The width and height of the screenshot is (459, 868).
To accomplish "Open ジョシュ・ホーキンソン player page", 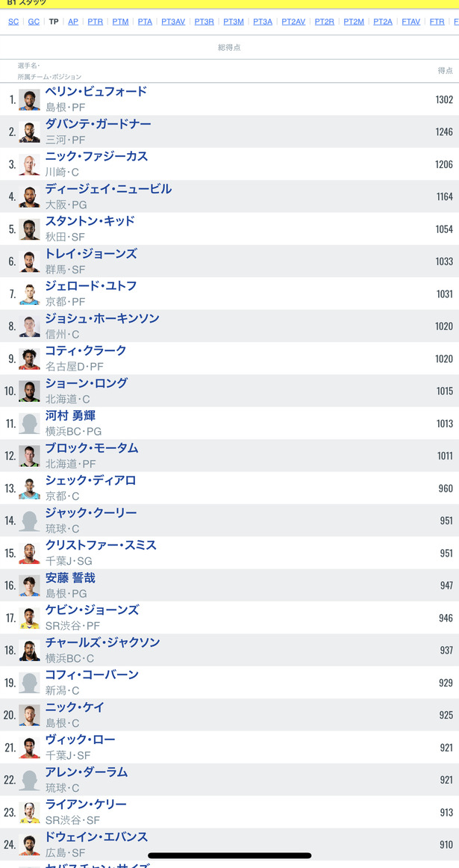I will (x=102, y=318).
